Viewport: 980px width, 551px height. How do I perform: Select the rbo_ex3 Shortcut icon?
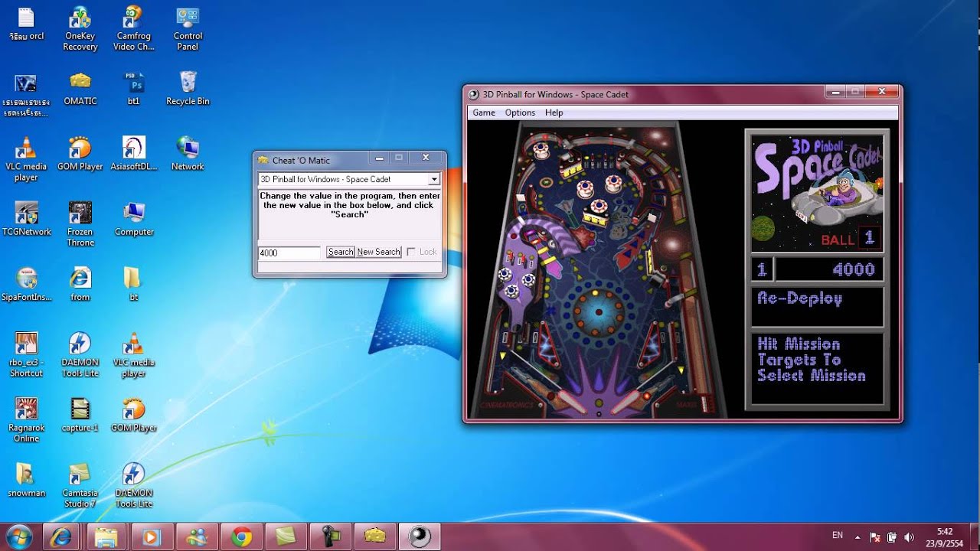(x=27, y=354)
